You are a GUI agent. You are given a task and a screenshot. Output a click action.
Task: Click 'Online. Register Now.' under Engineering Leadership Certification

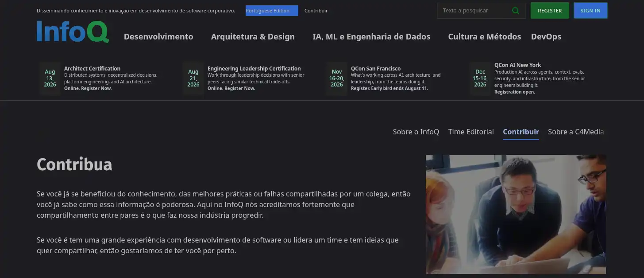point(231,88)
